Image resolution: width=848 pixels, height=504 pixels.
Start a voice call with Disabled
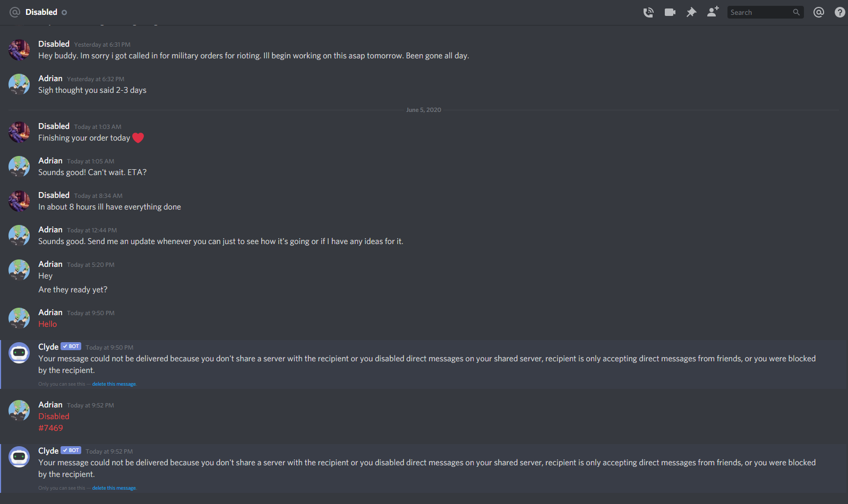tap(648, 12)
